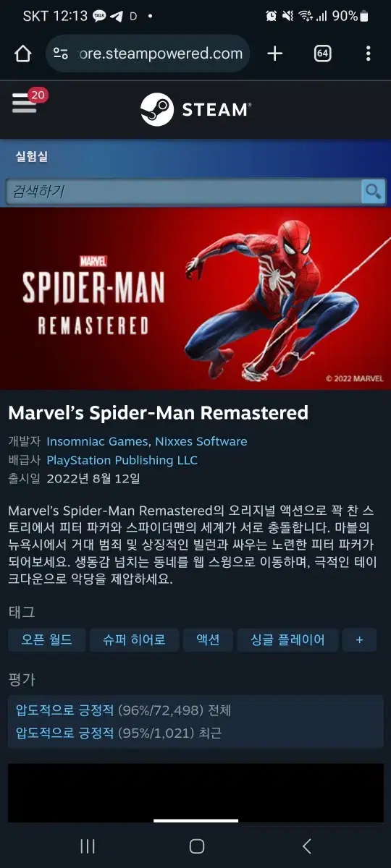391x868 pixels.
Task: Open the Steam hamburger menu
Action: (25, 103)
